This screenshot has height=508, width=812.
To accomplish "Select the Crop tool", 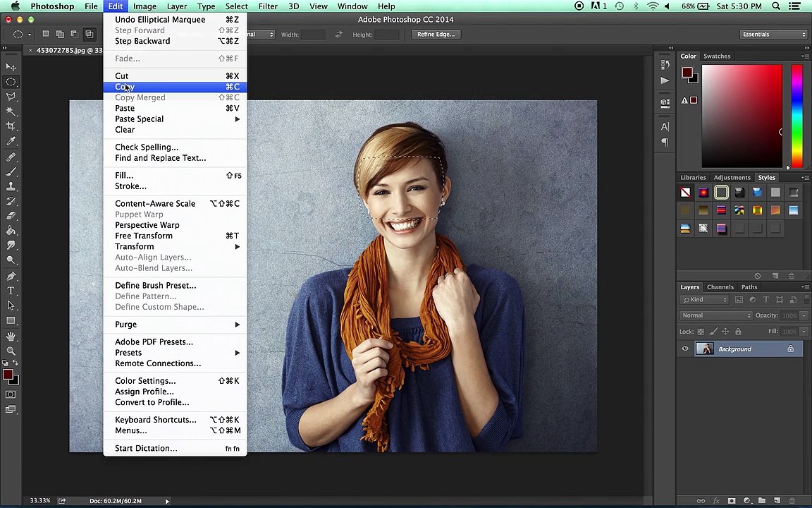I will click(x=11, y=126).
